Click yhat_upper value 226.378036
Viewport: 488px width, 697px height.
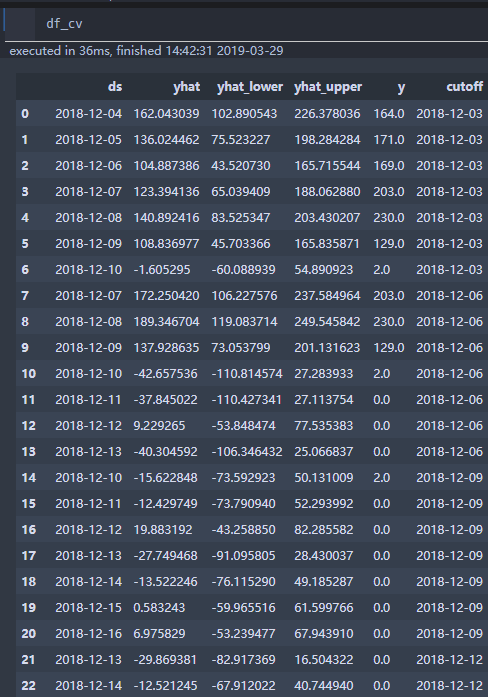point(327,114)
